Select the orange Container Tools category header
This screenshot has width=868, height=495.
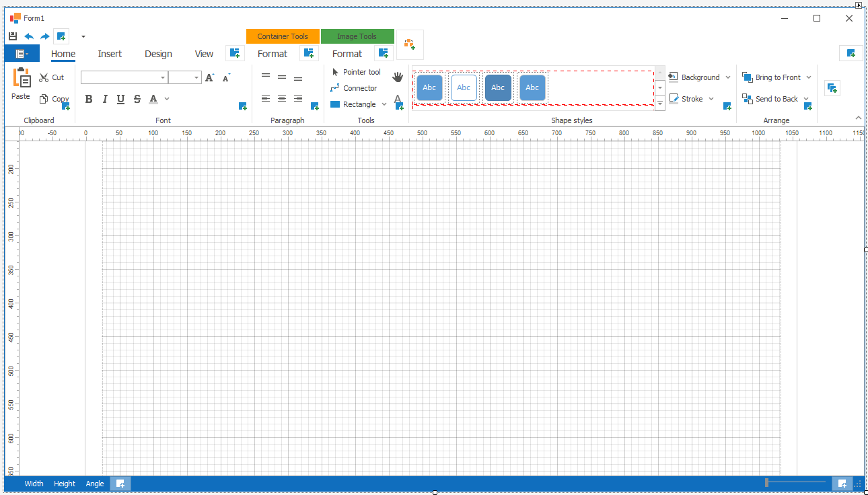(283, 36)
